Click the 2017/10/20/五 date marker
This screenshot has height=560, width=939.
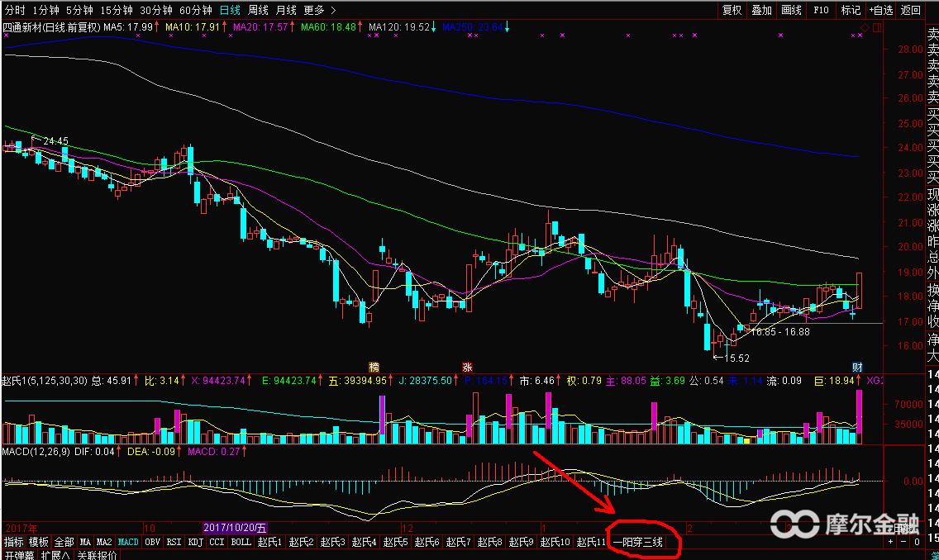235,528
